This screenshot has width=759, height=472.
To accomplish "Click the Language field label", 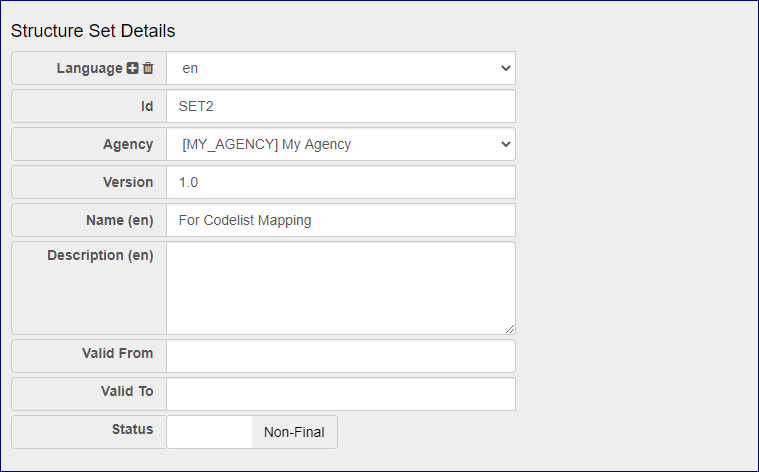I will 89,69.
